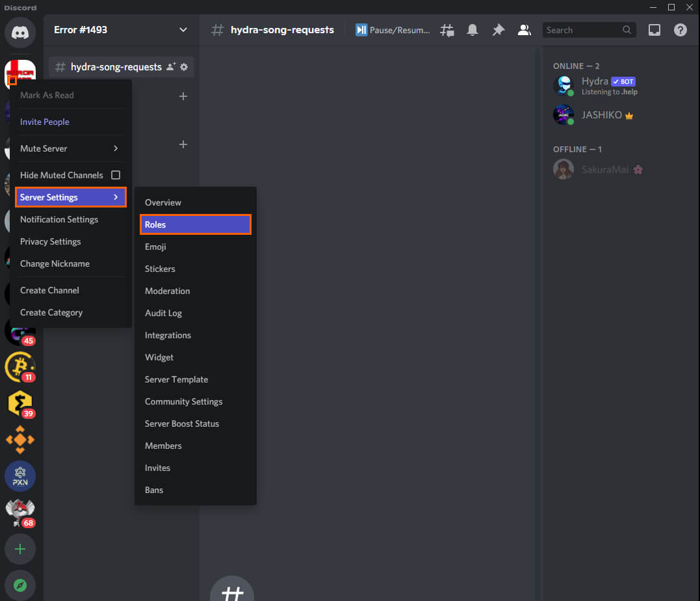Expand the Error #1493 server dropdown
Screen dimensions: 700x601
tap(183, 30)
